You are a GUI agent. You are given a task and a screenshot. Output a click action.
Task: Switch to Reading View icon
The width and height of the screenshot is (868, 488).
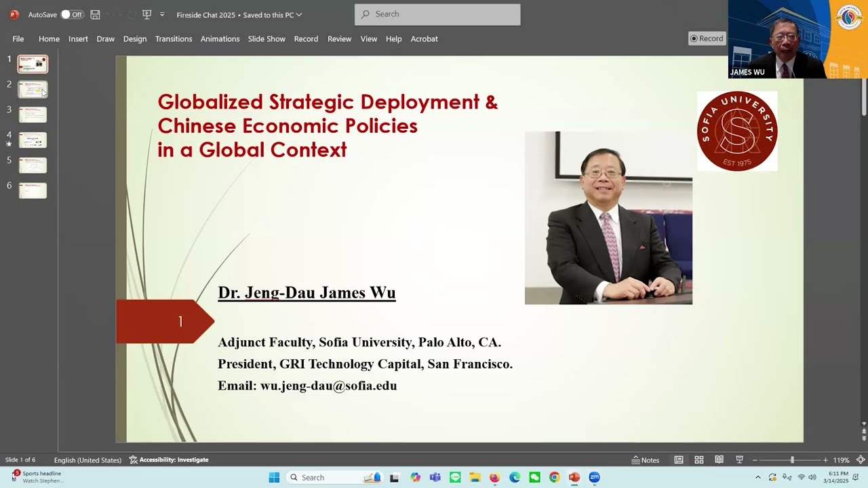pyautogui.click(x=719, y=460)
